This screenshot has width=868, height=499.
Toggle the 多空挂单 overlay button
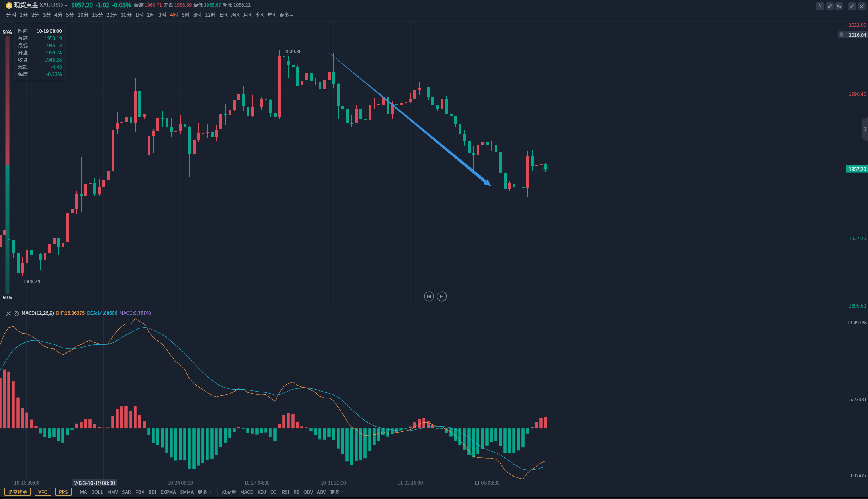click(18, 492)
